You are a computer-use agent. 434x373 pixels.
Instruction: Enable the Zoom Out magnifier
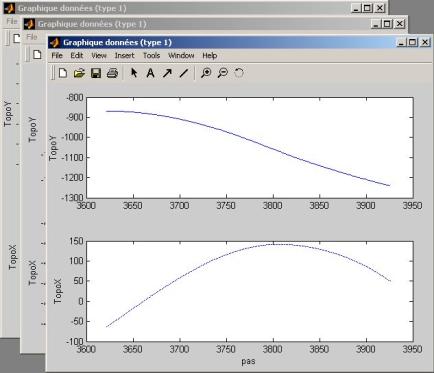click(222, 73)
